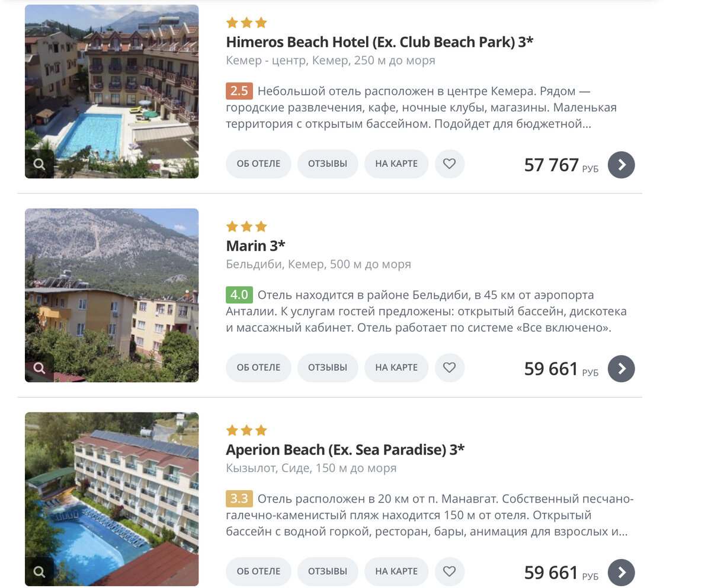Click arrow next to Aperion Beach price
Viewport: 711px width, 588px height.
click(622, 572)
